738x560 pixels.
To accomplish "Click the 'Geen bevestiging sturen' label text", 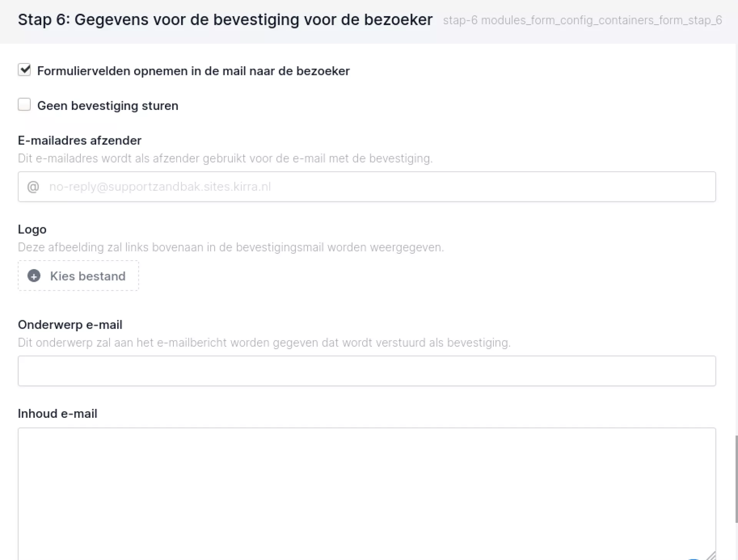I will point(108,106).
